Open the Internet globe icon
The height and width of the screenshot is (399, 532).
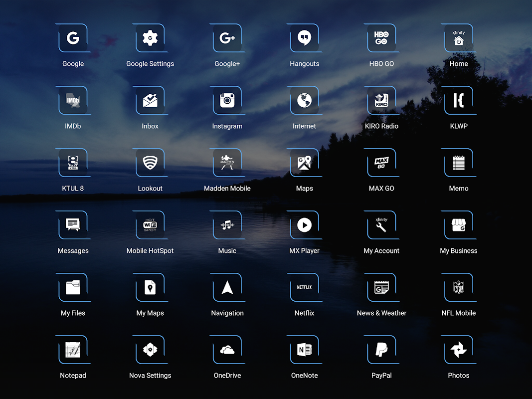[304, 100]
